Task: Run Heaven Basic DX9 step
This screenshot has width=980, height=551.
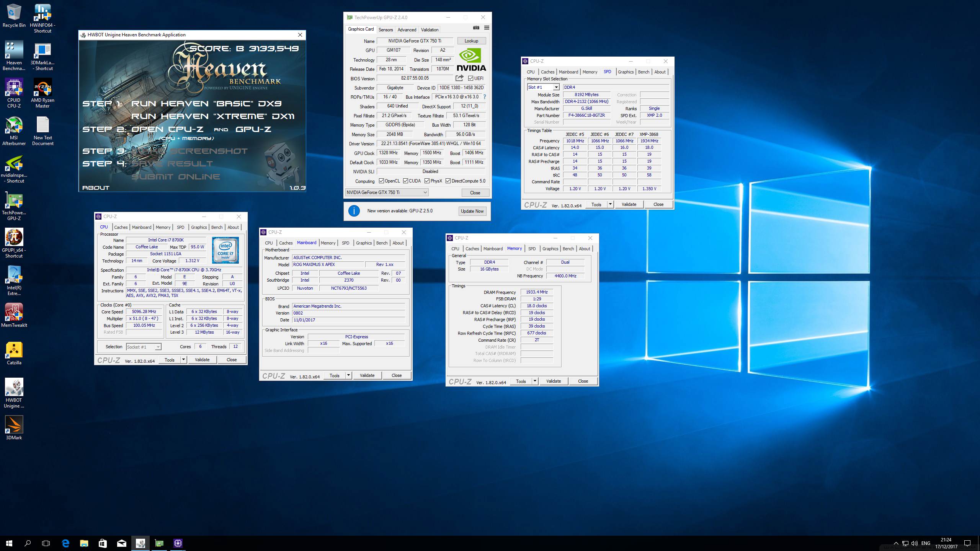Action: click(207, 103)
